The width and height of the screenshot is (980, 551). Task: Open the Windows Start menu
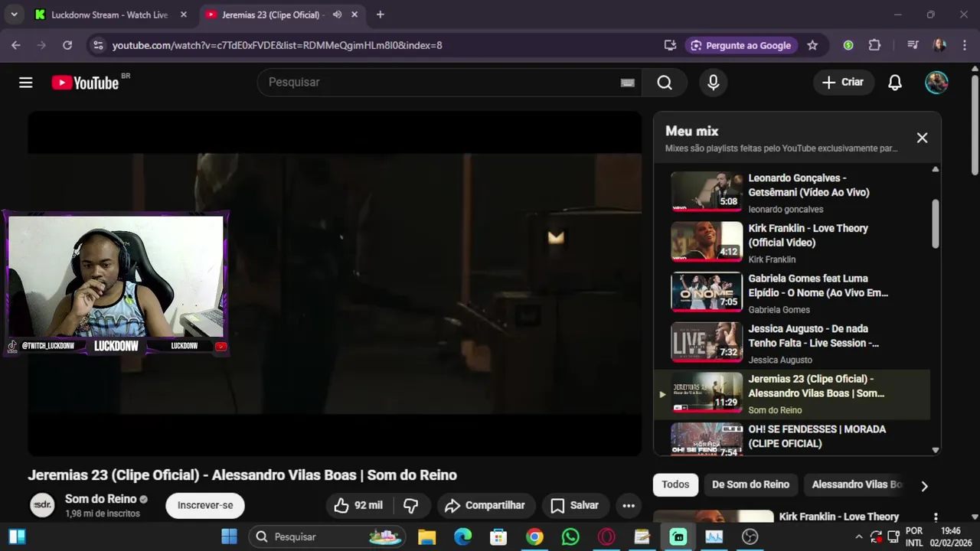coord(230,536)
